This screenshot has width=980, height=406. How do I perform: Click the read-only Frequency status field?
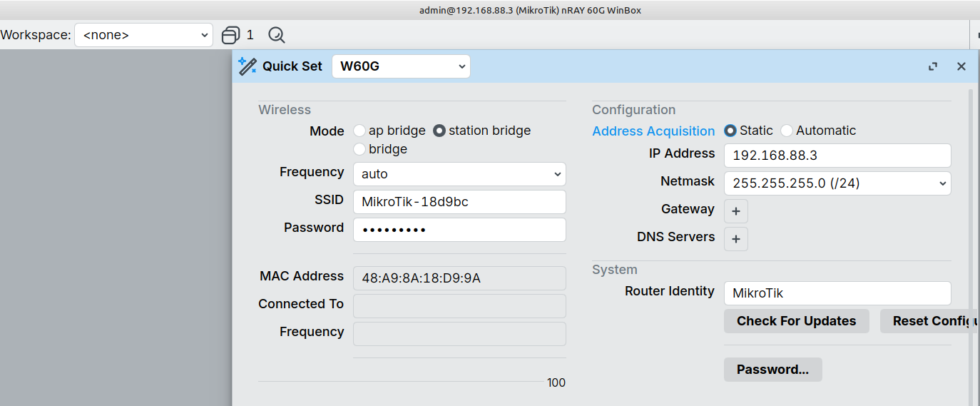(x=459, y=334)
